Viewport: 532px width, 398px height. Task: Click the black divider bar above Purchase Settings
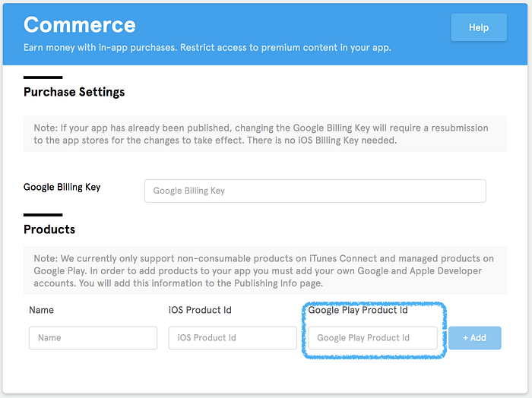point(43,77)
